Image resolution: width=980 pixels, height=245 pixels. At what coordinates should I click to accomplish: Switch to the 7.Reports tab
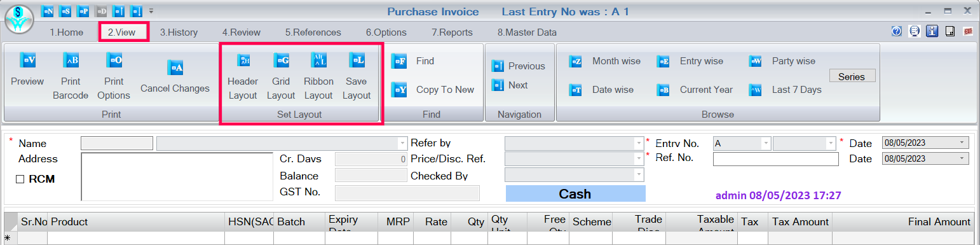pyautogui.click(x=452, y=32)
